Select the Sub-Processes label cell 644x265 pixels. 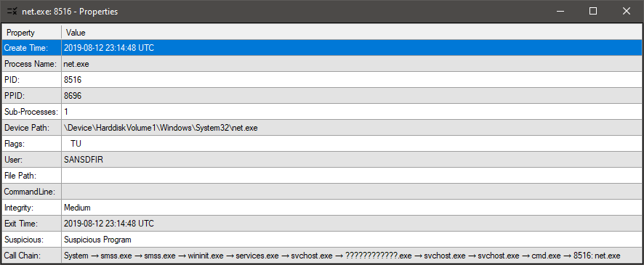click(x=31, y=112)
